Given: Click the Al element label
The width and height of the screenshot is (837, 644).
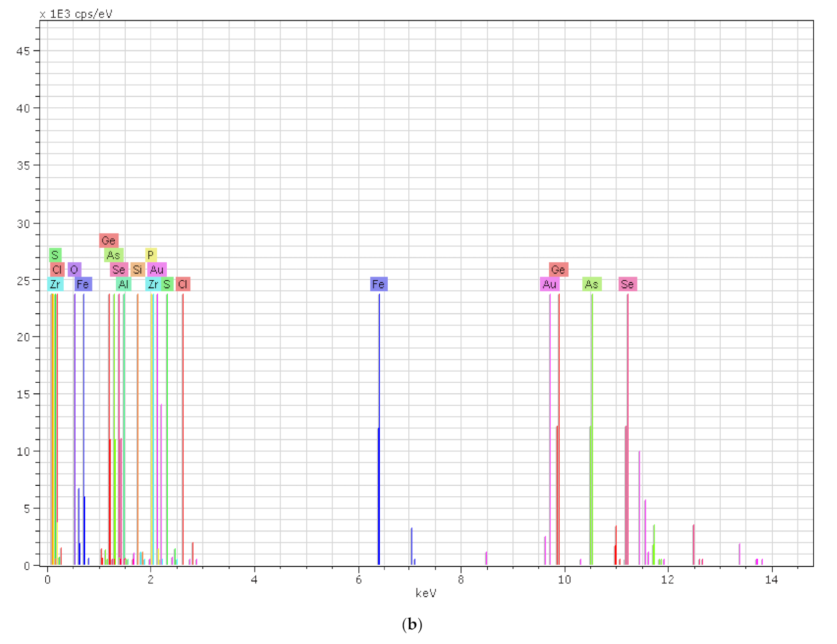Looking at the screenshot, I should pos(123,284).
